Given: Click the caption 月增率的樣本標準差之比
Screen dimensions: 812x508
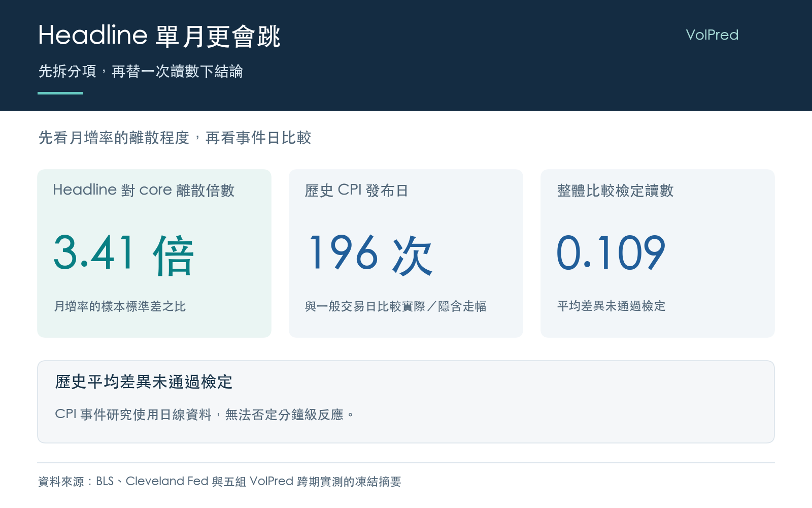Looking at the screenshot, I should click(120, 306).
